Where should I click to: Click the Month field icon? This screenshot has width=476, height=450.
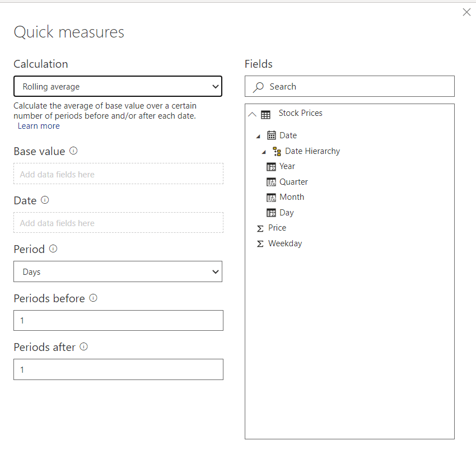[x=271, y=198]
